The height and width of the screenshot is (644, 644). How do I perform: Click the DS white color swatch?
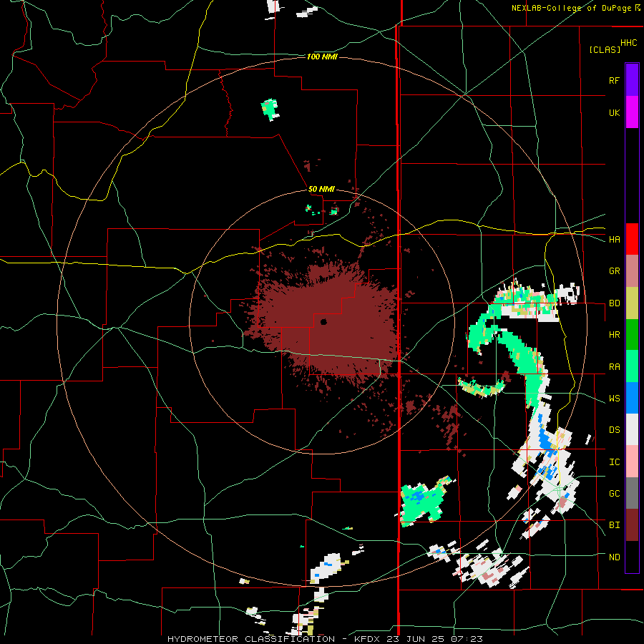pyautogui.click(x=632, y=429)
